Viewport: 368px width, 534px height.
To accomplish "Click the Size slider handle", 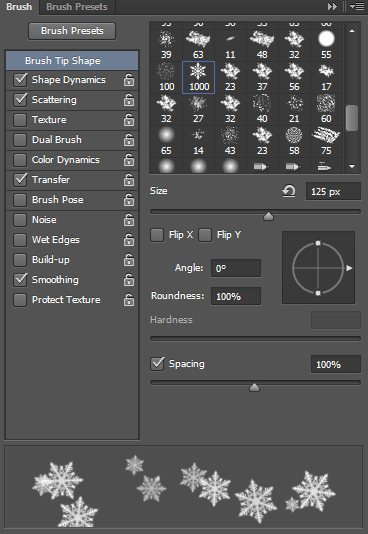I will [269, 216].
